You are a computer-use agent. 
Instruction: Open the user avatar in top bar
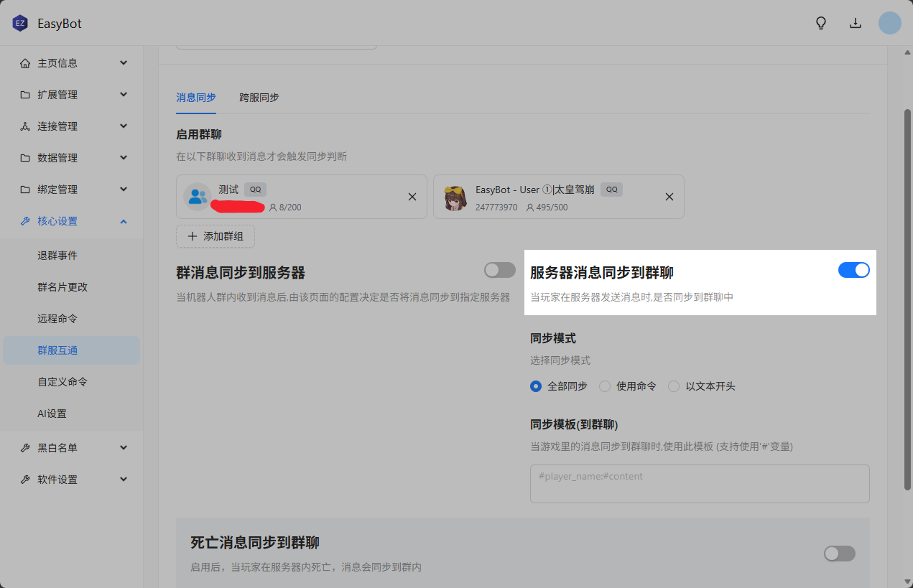click(889, 23)
